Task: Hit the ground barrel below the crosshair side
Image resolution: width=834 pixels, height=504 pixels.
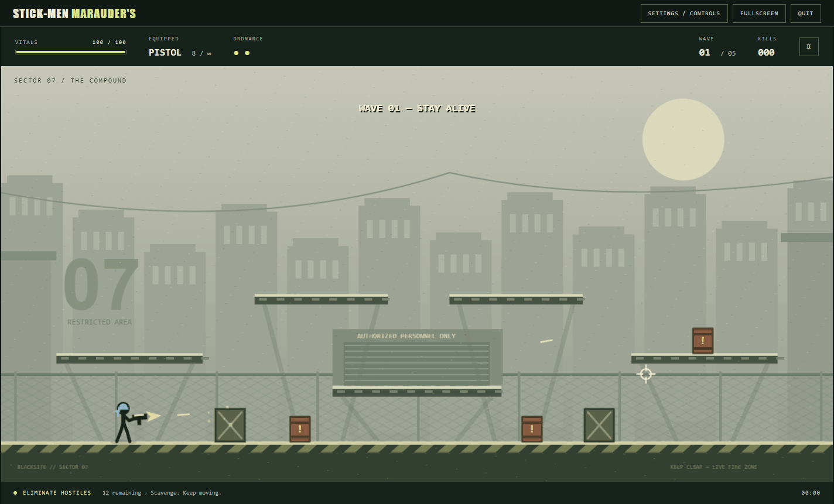Action: pos(532,429)
